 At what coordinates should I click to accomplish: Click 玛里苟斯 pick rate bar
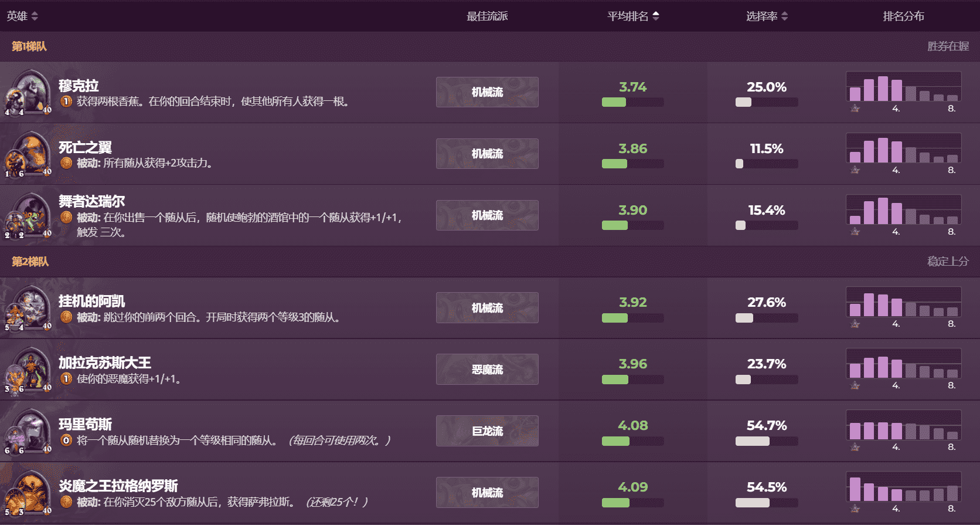click(766, 441)
